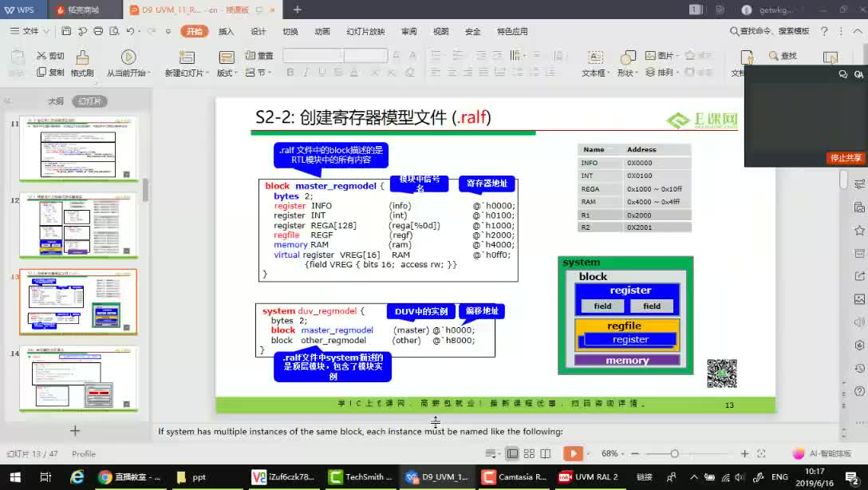The image size is (868, 490).
Task: Select the 幻灯片 slides panel tab
Action: (x=89, y=101)
